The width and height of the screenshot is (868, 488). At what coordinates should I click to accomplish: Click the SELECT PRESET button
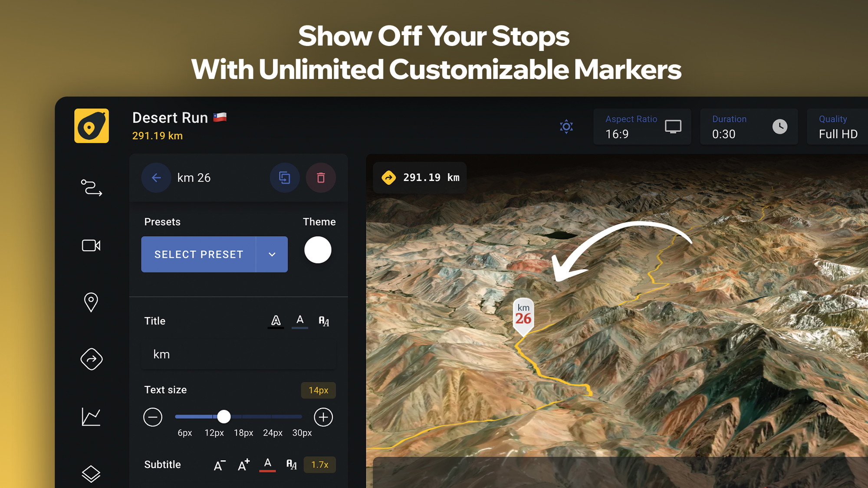(199, 254)
